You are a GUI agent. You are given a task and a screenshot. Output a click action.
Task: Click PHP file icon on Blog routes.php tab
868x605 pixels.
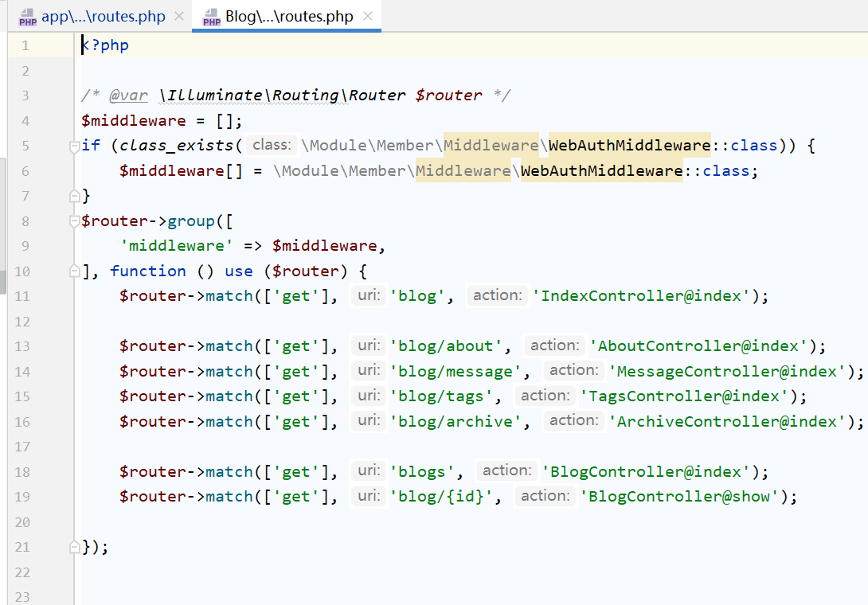pyautogui.click(x=212, y=18)
